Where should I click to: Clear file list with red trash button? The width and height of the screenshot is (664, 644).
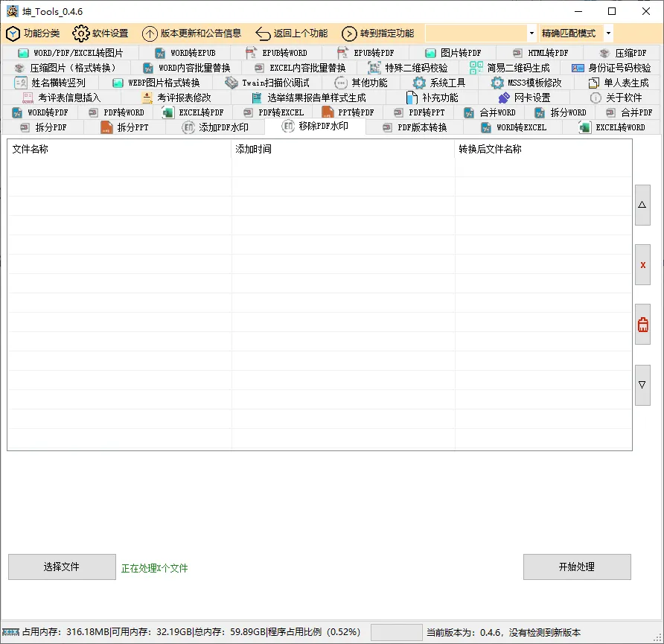coord(642,325)
